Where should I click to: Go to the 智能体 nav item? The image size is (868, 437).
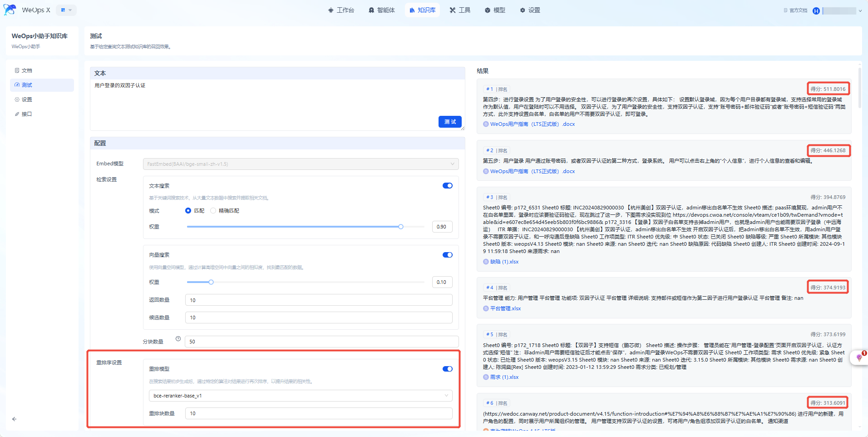coord(382,10)
